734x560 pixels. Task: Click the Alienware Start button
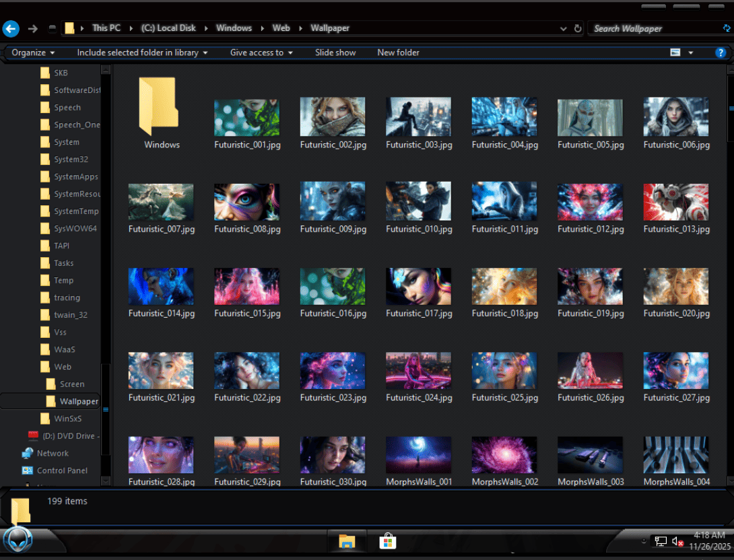[x=18, y=540]
